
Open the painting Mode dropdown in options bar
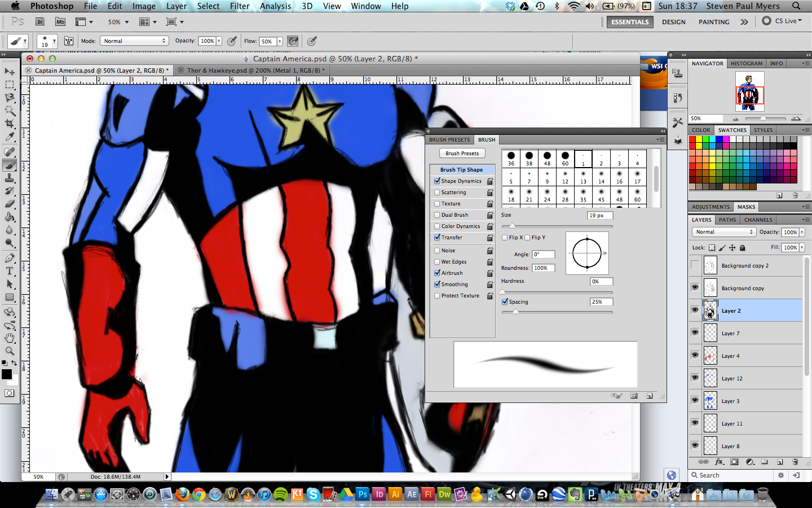click(134, 41)
